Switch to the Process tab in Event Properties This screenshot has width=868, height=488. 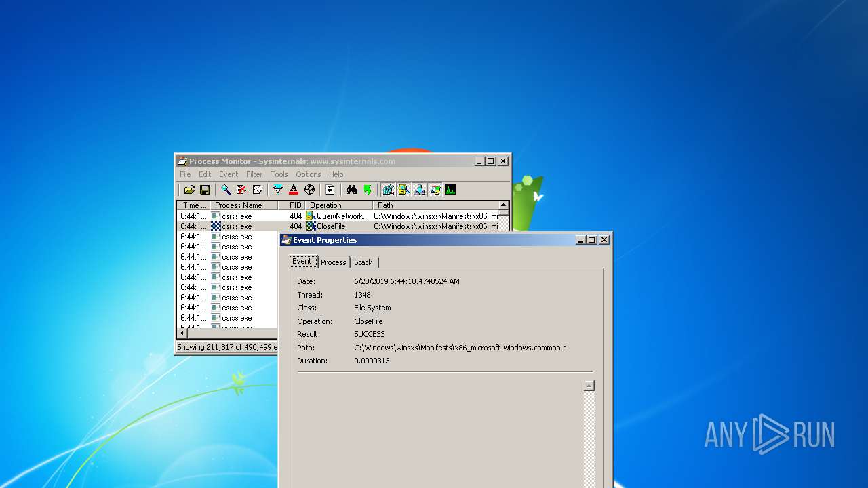[334, 262]
